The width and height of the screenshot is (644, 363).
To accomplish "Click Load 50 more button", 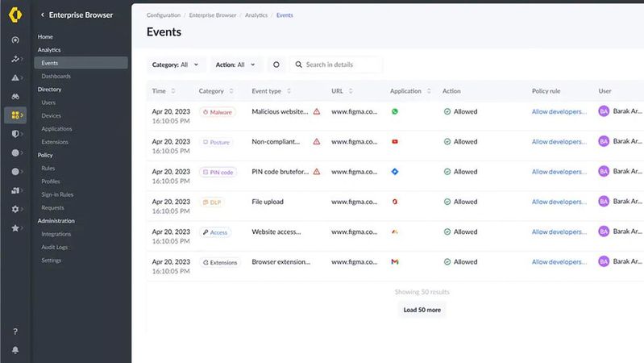I will click(422, 310).
